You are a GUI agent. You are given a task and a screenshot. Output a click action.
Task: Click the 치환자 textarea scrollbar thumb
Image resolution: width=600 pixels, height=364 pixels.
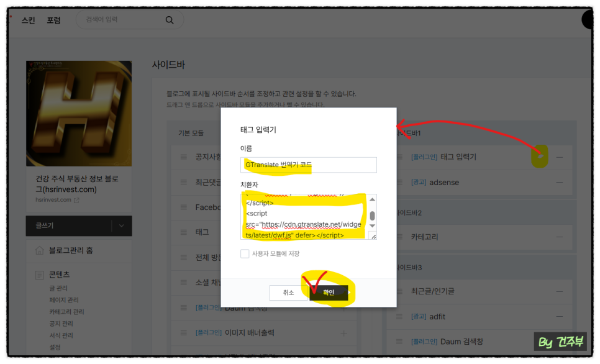pos(372,216)
